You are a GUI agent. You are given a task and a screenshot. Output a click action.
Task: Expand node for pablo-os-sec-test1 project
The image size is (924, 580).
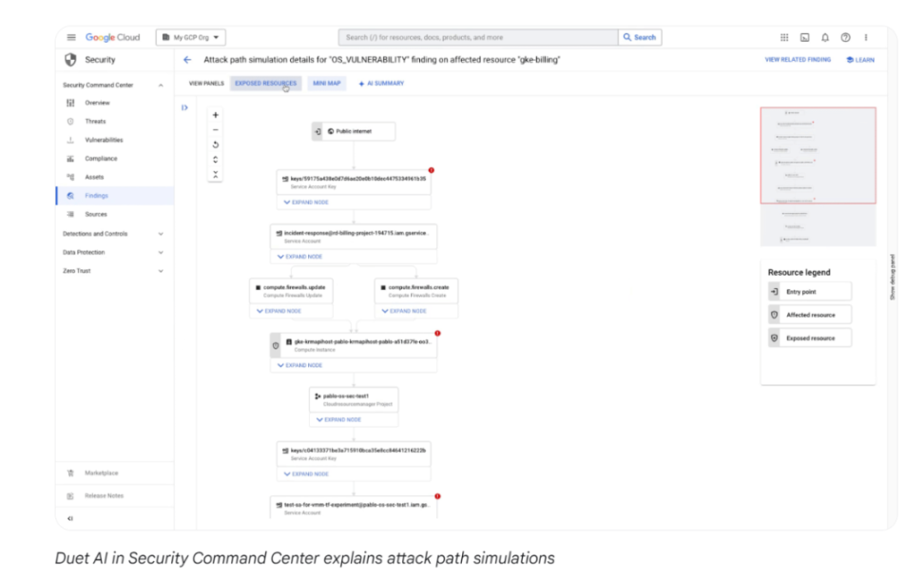click(x=338, y=419)
